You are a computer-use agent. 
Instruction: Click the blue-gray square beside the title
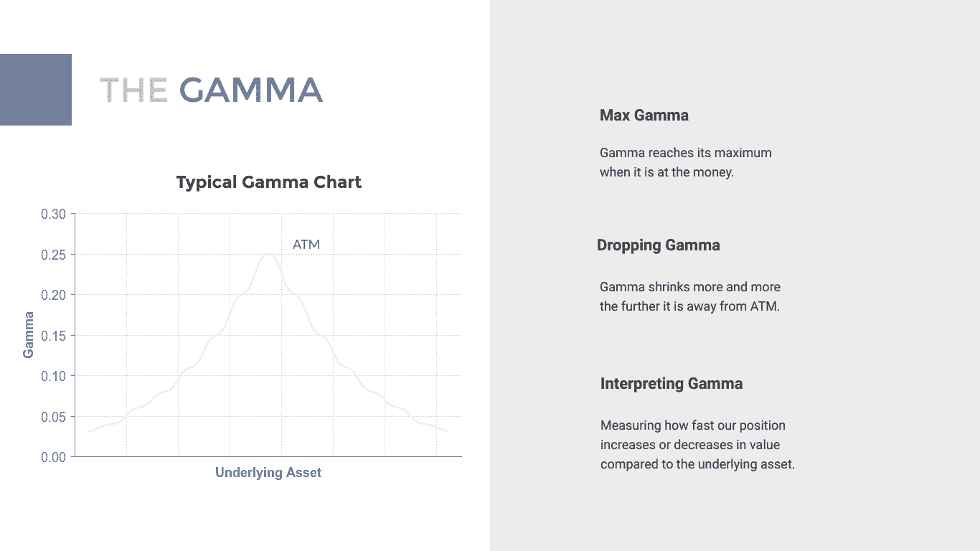tap(36, 90)
